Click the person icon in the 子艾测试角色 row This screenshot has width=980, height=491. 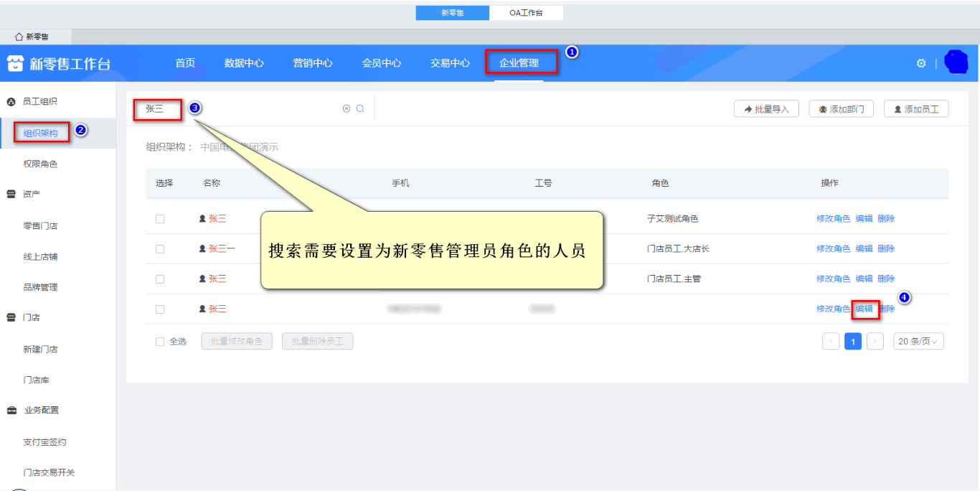[202, 219]
